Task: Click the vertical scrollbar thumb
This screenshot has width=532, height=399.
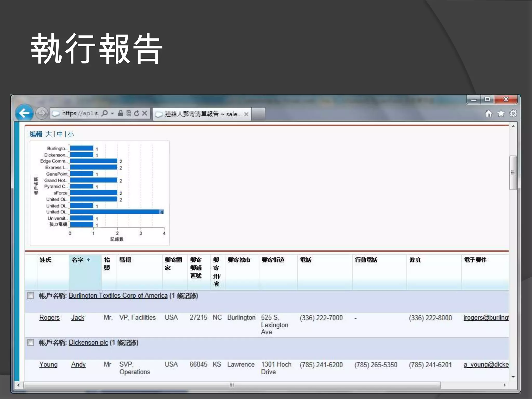Action: (513, 172)
